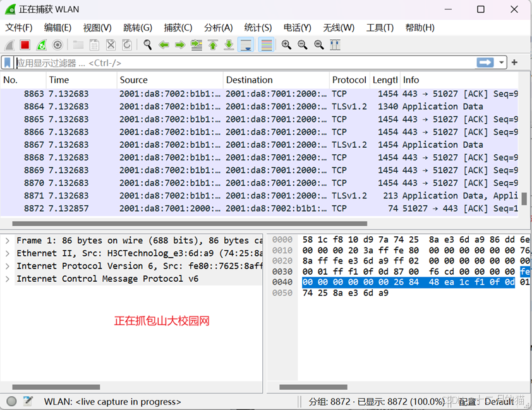532x410 pixels.
Task: Open the 捕获(C) menu
Action: [178, 28]
